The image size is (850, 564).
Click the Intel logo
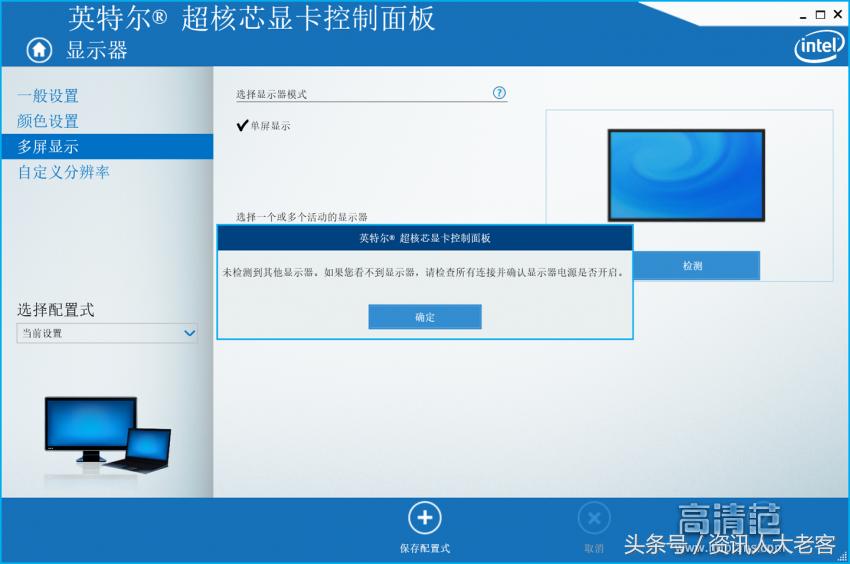coord(819,46)
